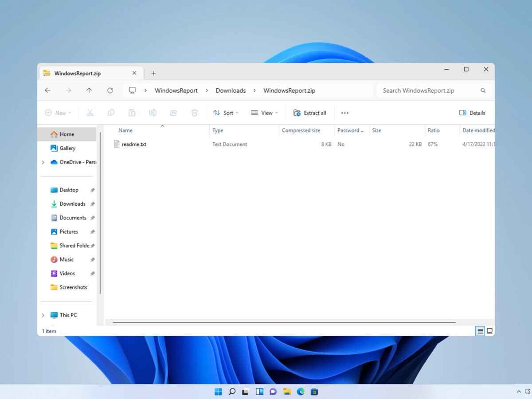This screenshot has height=399, width=532.
Task: Open File Explorer from taskbar
Action: tap(287, 391)
